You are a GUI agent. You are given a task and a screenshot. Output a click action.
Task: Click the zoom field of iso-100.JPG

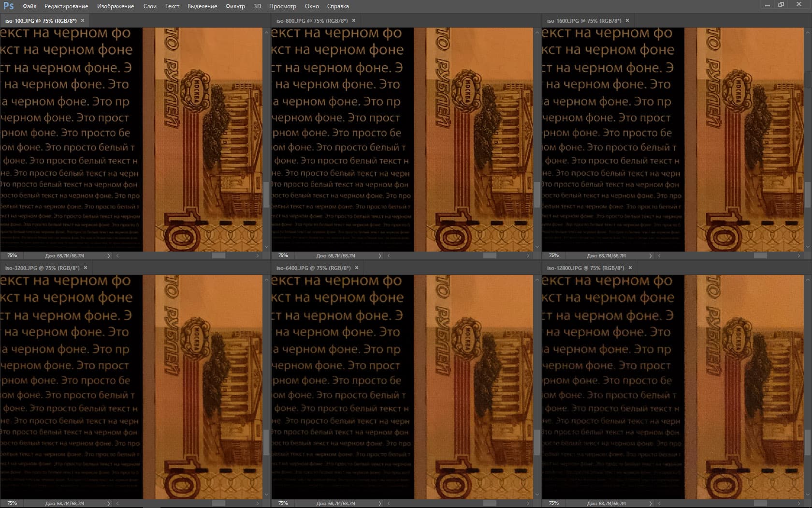click(x=12, y=255)
